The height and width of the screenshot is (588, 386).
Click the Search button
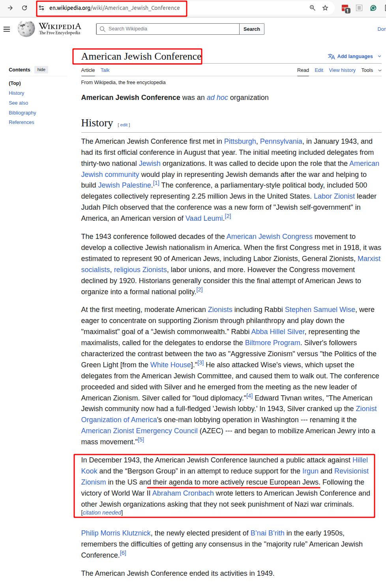click(251, 29)
